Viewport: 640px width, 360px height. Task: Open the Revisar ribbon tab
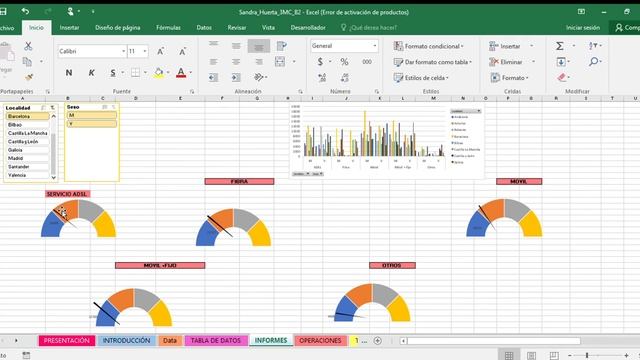tap(237, 28)
